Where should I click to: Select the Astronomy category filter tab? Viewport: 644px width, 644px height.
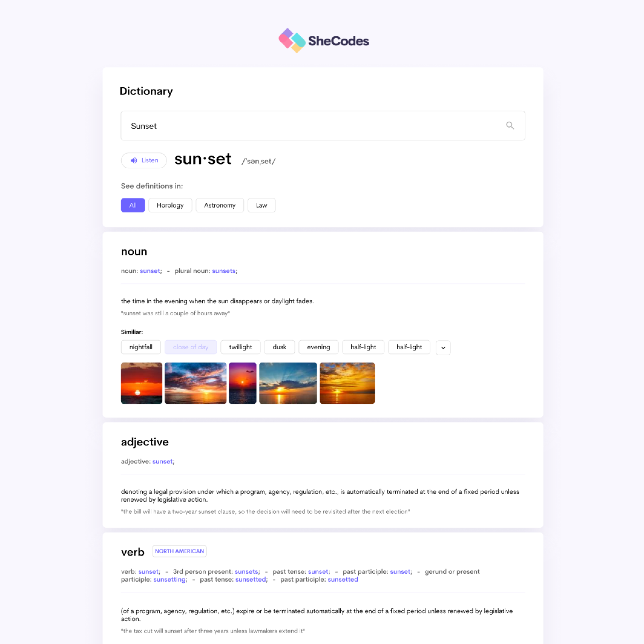(x=219, y=205)
